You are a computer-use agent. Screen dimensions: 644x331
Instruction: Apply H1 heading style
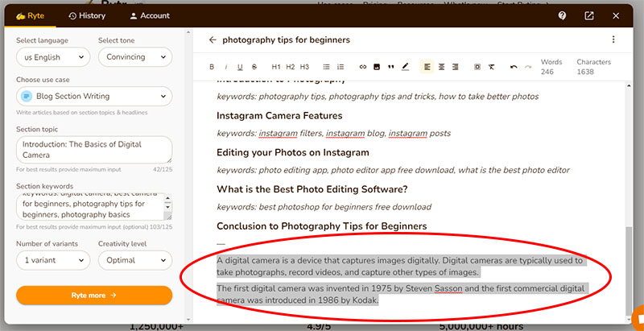click(276, 67)
